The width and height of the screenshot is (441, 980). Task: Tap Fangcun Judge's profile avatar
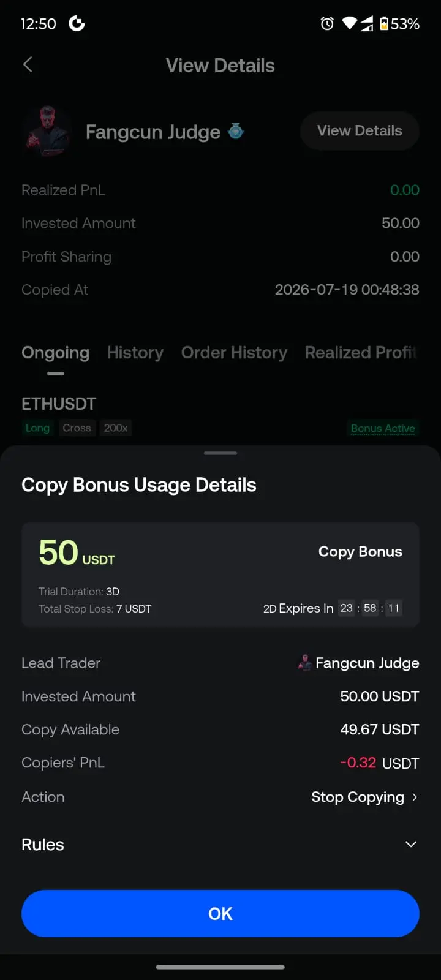pos(48,130)
